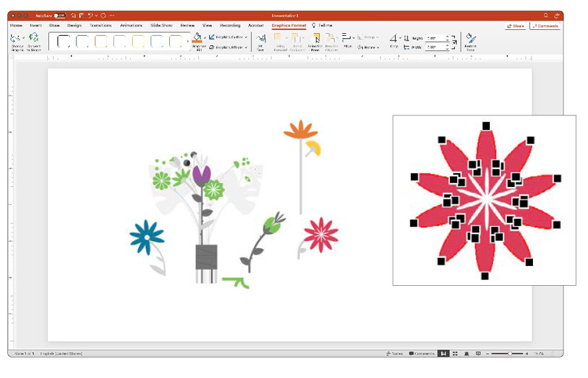Click the Convert to Shape icon
588x378 pixels.
pyautogui.click(x=34, y=37)
